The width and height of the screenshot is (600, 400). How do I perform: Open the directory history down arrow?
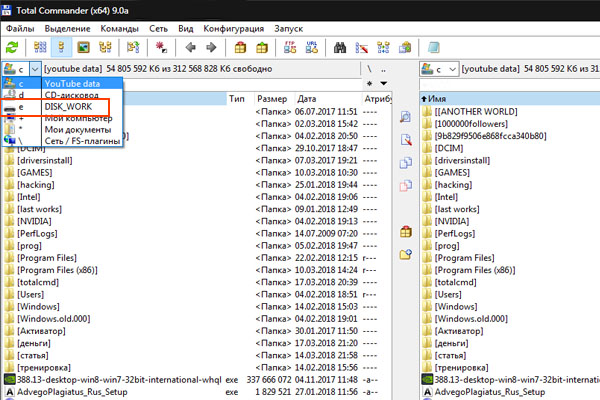click(x=383, y=83)
